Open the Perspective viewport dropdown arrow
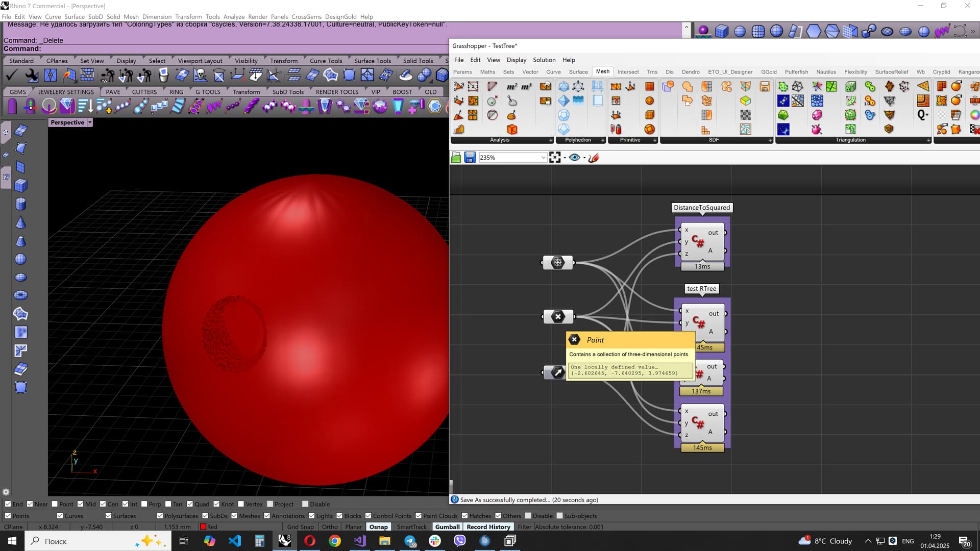The width and height of the screenshot is (980, 551). [x=90, y=122]
